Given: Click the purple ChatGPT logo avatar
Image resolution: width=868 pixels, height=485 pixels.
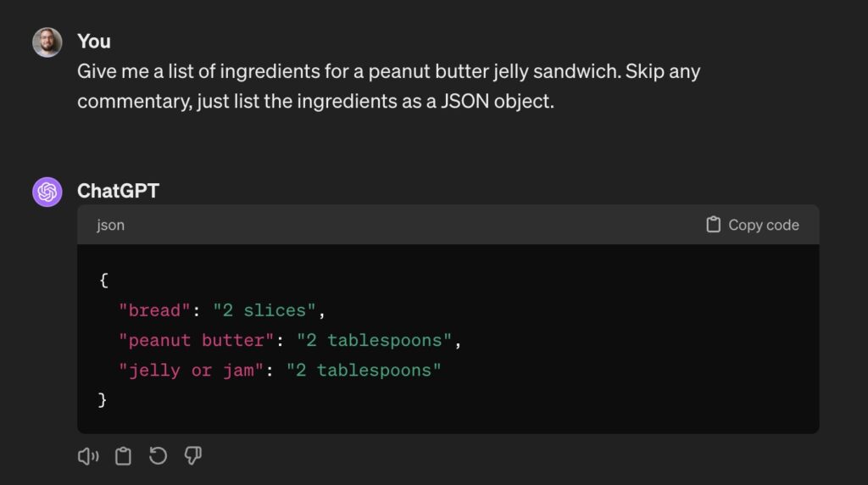Looking at the screenshot, I should click(x=47, y=192).
